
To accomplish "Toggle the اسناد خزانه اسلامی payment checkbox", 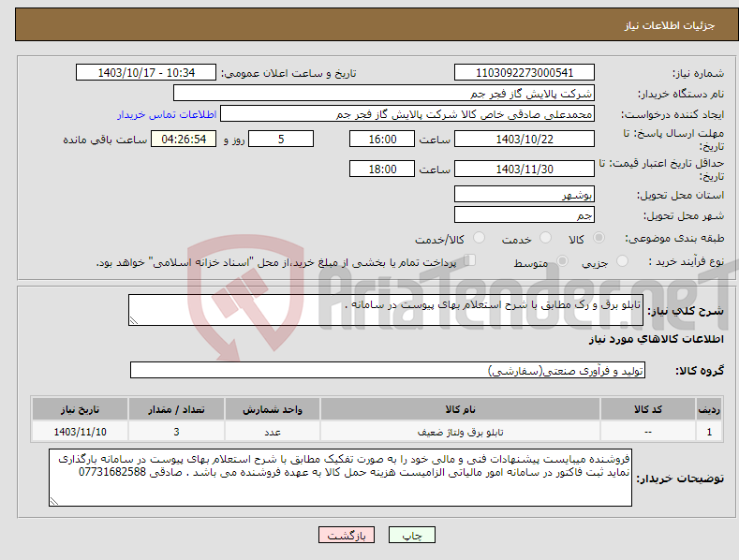I will click(x=469, y=260).
